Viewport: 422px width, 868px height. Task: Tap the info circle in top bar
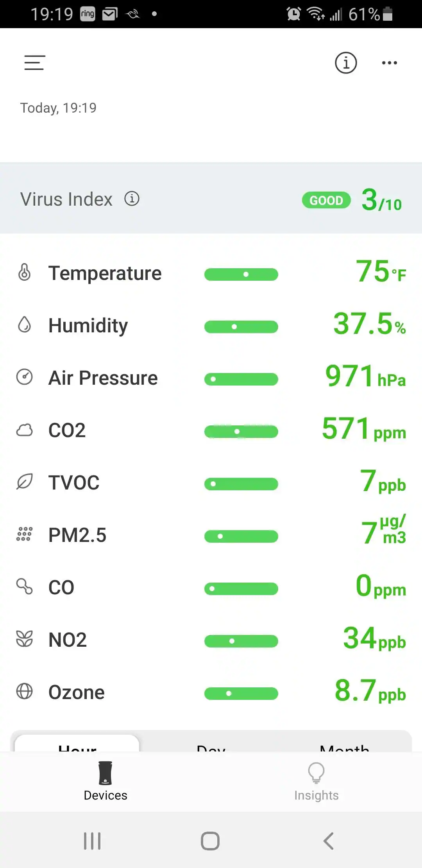[346, 63]
